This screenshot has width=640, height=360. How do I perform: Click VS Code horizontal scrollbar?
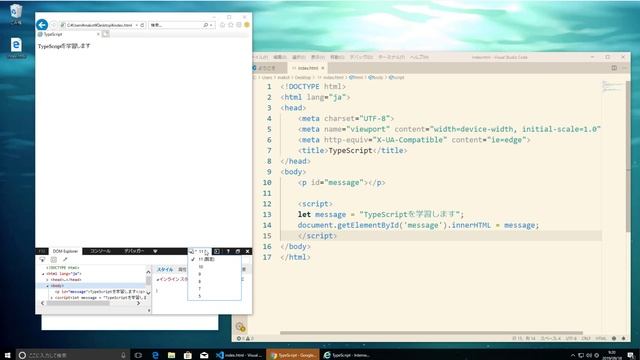(x=431, y=333)
